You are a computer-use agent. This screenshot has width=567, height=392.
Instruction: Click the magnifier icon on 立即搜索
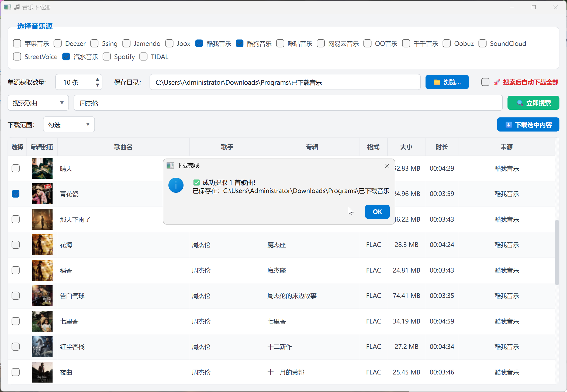pos(520,103)
